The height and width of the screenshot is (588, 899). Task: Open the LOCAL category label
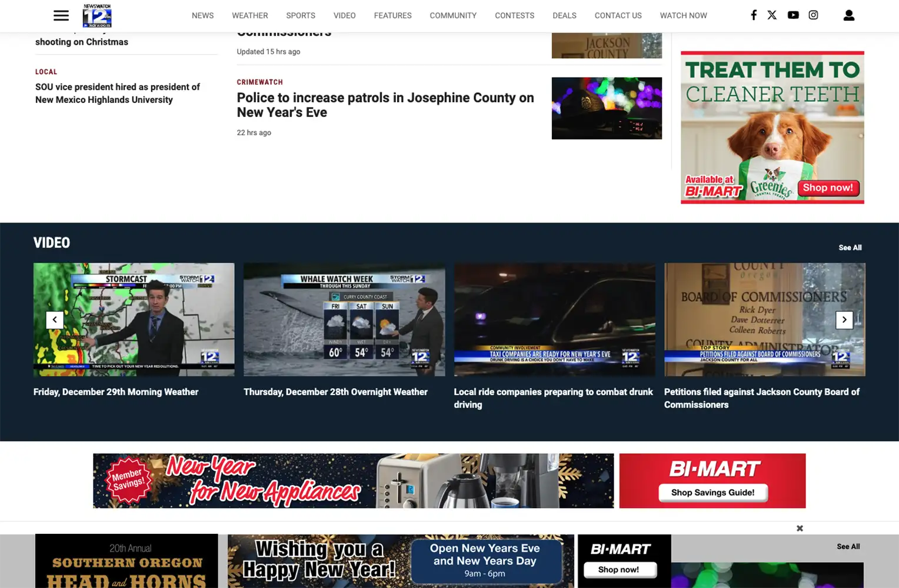[x=46, y=72]
